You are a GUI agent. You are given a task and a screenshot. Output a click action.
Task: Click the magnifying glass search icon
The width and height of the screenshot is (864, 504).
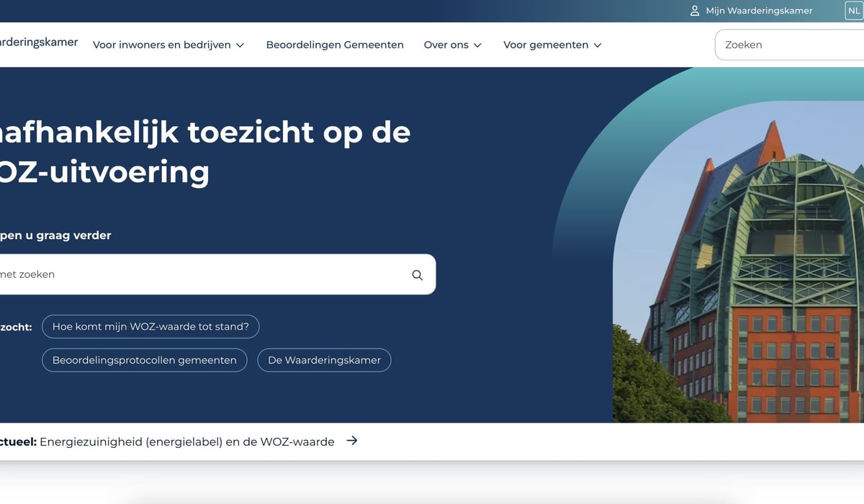[418, 275]
